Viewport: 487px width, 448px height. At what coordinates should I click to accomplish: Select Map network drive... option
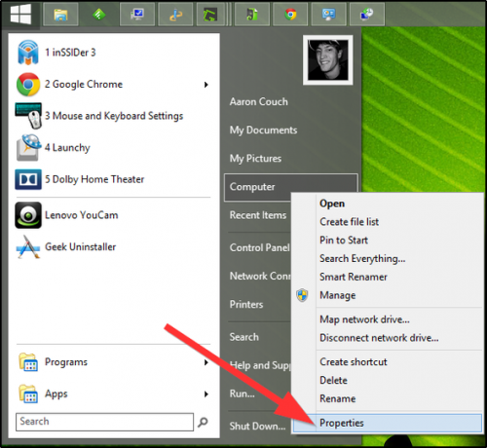(364, 319)
